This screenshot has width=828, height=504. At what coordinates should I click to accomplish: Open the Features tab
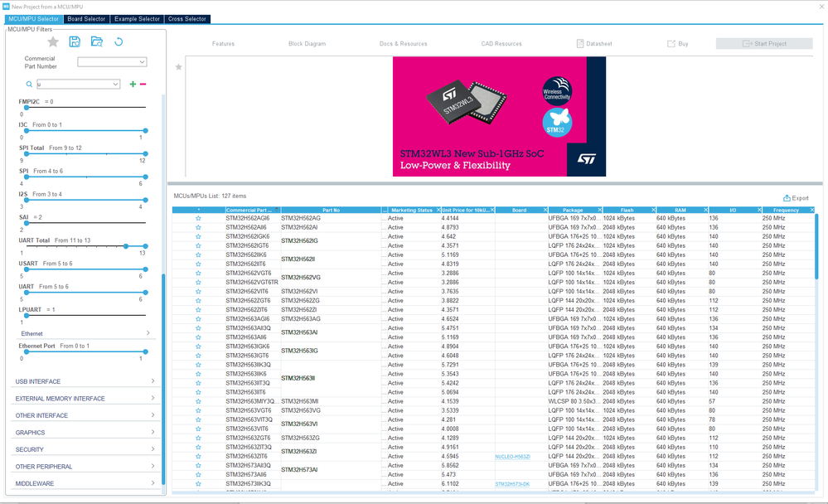[224, 44]
